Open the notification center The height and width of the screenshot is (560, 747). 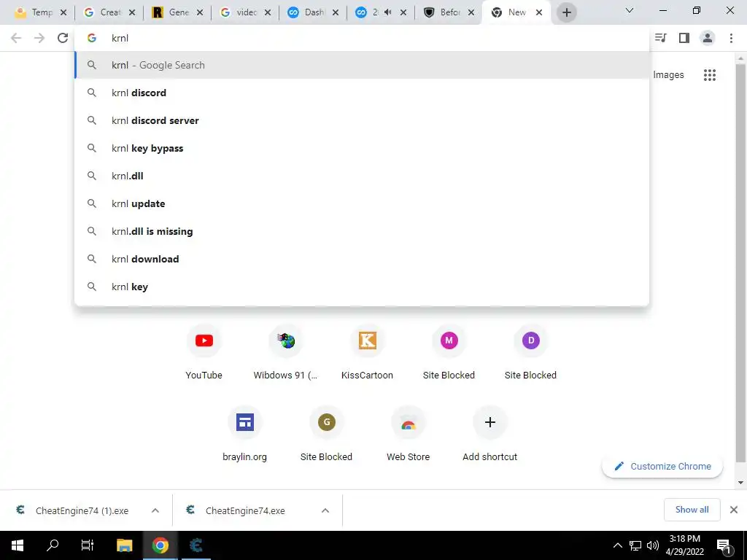(724, 545)
